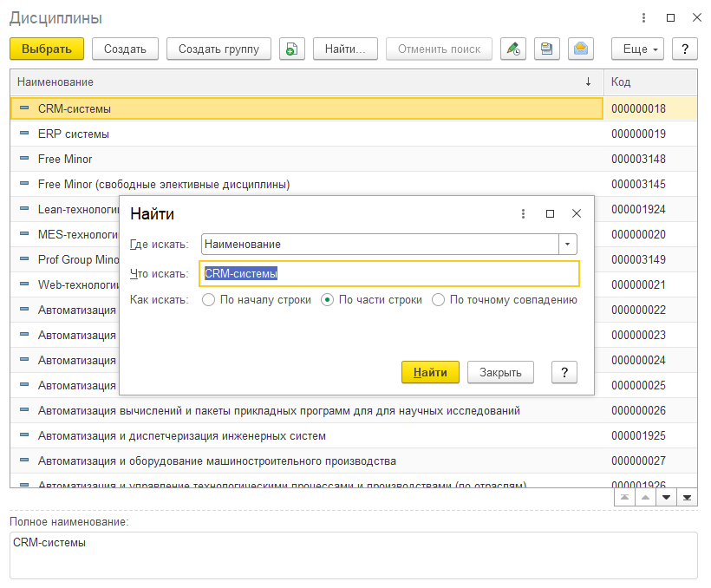Click the Что искать text field

(x=389, y=273)
